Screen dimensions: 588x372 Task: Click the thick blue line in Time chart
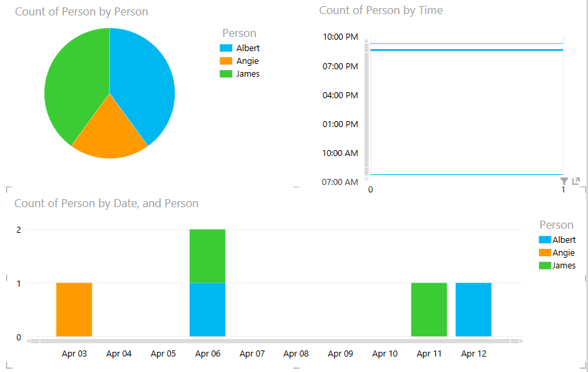[x=465, y=50]
